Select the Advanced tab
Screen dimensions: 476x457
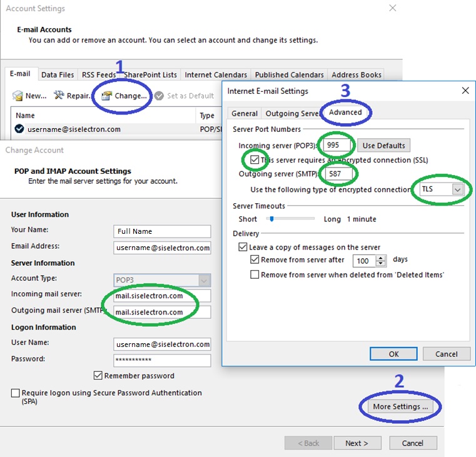pyautogui.click(x=345, y=113)
